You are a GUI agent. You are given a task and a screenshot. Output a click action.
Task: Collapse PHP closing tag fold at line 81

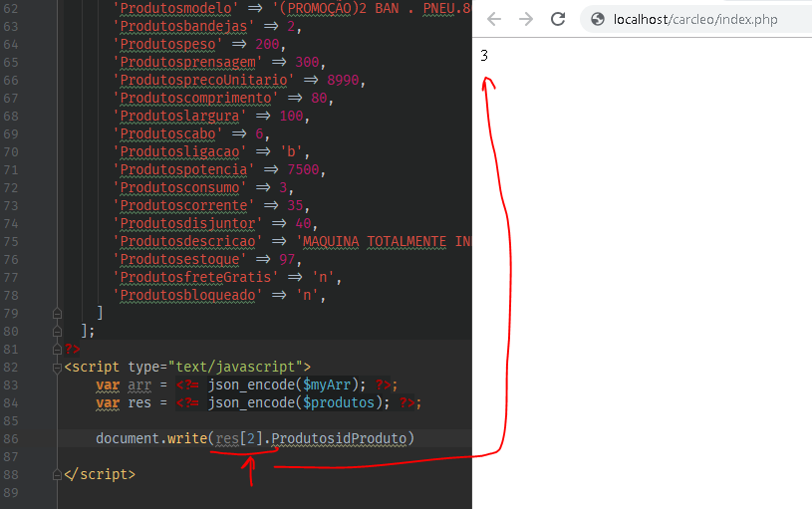[x=58, y=350]
